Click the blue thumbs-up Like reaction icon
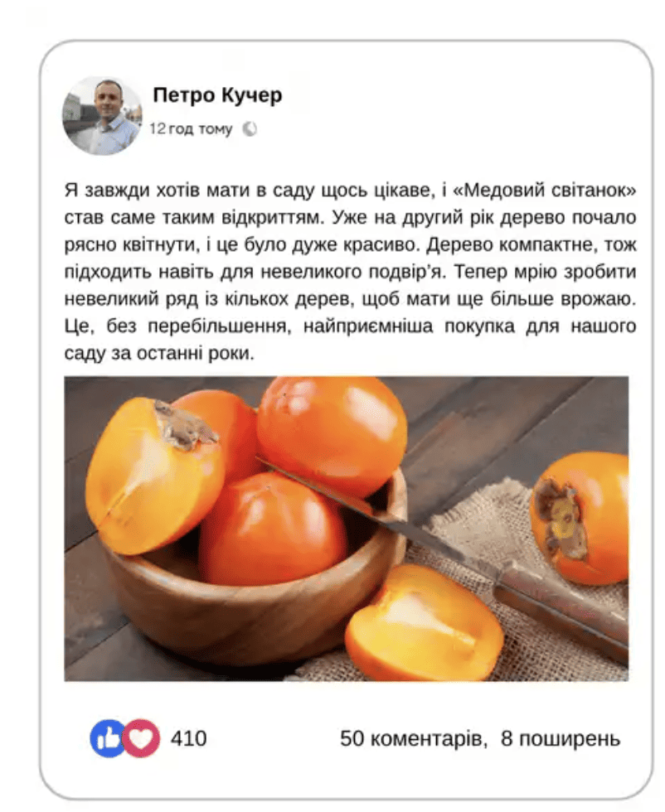665x812 pixels. click(x=107, y=738)
